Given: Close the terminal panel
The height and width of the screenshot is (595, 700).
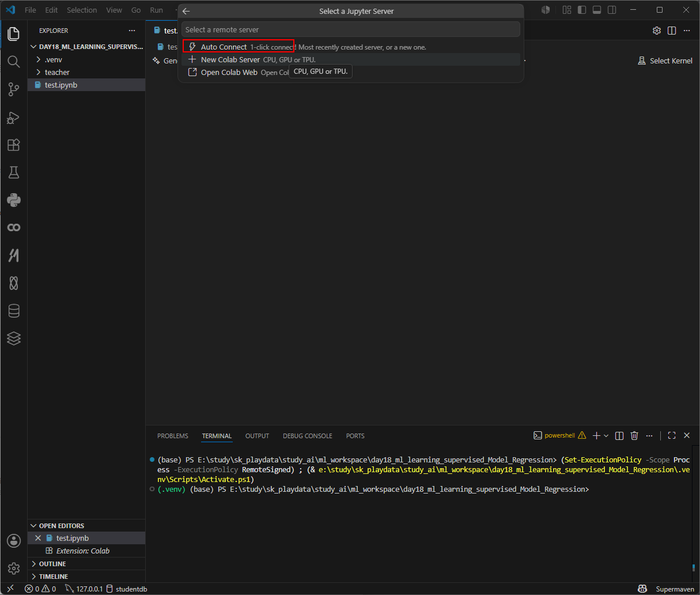Looking at the screenshot, I should tap(687, 435).
